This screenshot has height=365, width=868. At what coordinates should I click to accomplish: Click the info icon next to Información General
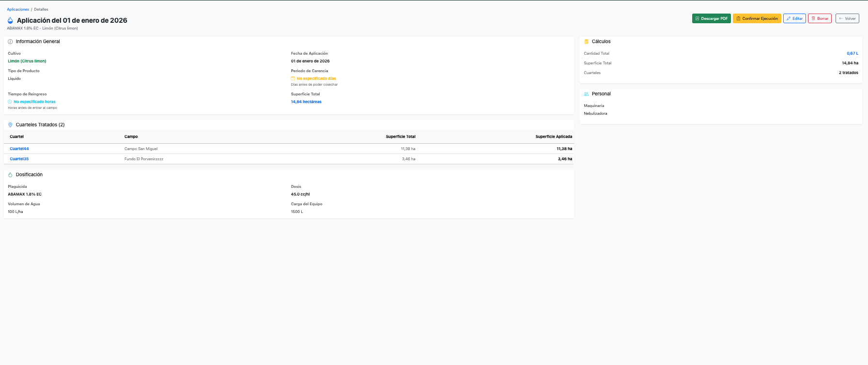(x=10, y=42)
